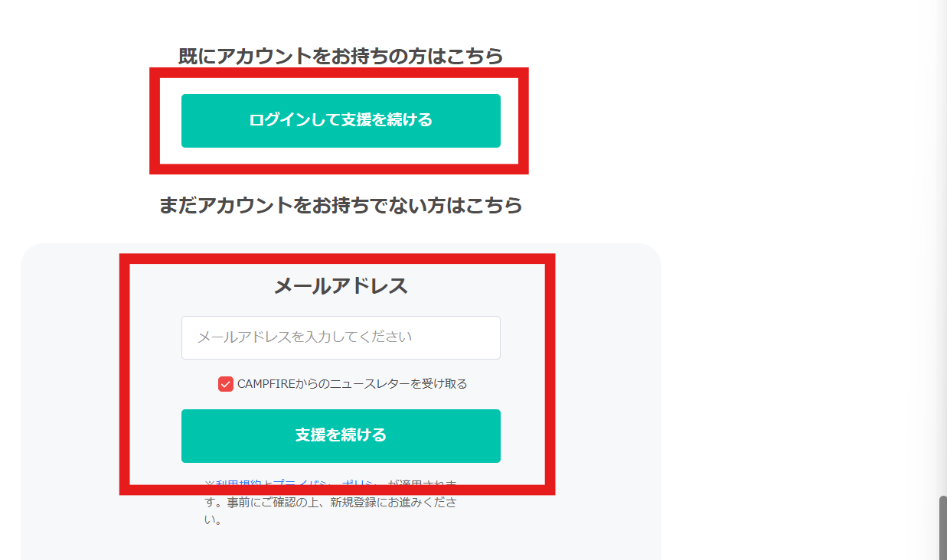The image size is (947, 560).
Task: Select the まだアカウントをお持ちでない方はこちら heading
Action: click(341, 205)
